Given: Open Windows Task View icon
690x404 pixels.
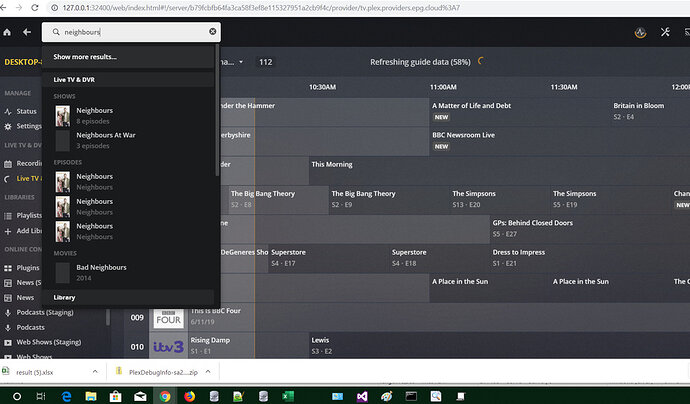Looking at the screenshot, I should point(41,397).
